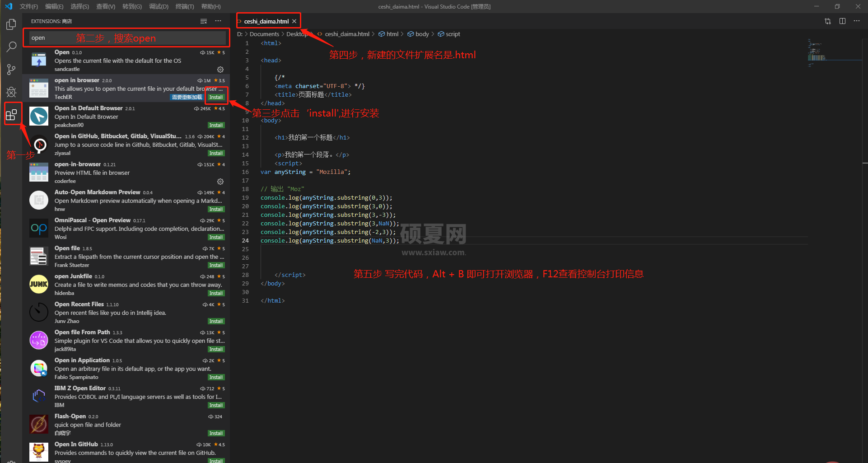Click the extension search input field
The width and height of the screenshot is (868, 463).
click(127, 38)
